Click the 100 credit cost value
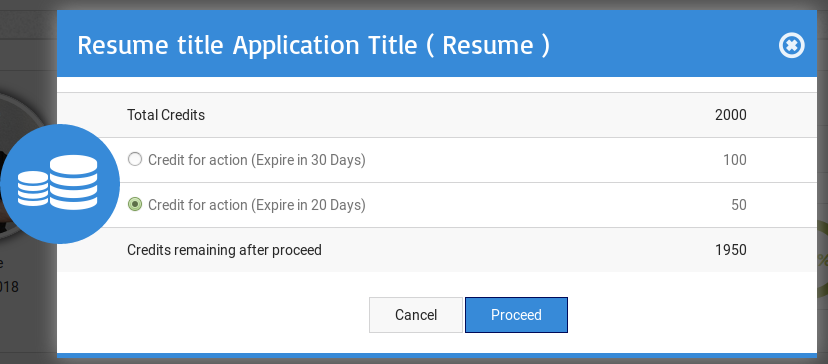This screenshot has width=828, height=364. [735, 160]
